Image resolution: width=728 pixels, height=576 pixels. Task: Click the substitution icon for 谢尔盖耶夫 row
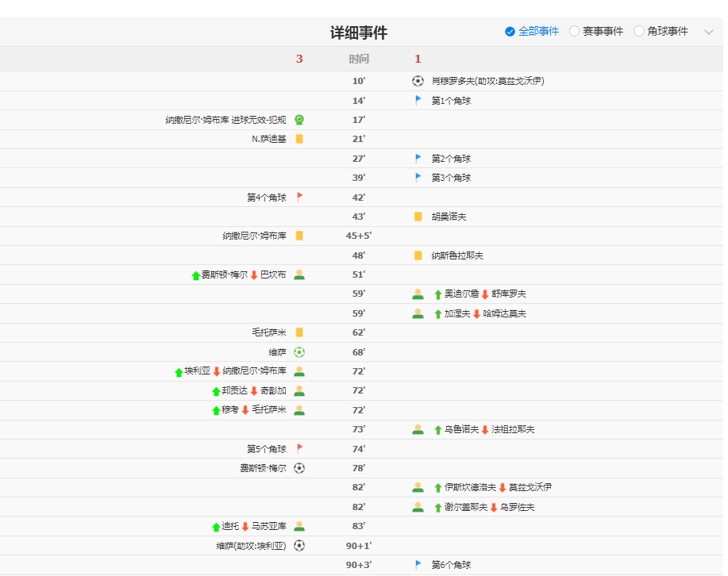[418, 507]
